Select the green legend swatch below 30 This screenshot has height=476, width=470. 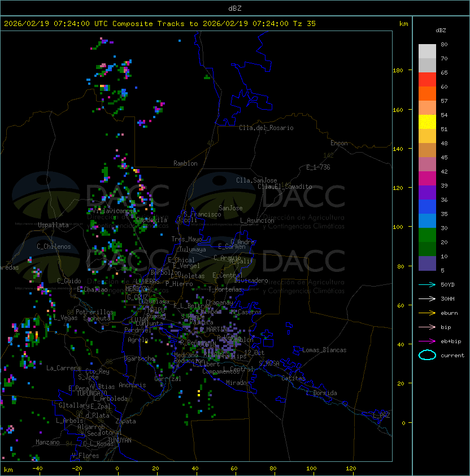pyautogui.click(x=427, y=235)
